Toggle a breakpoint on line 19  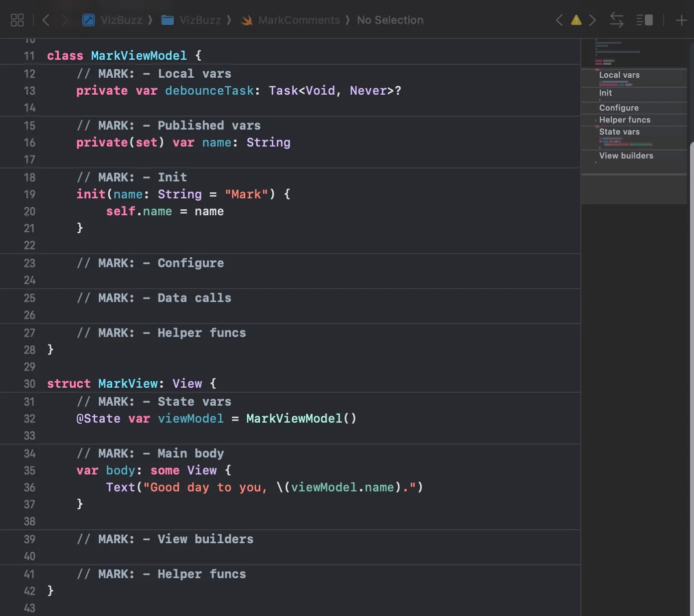[x=29, y=194]
